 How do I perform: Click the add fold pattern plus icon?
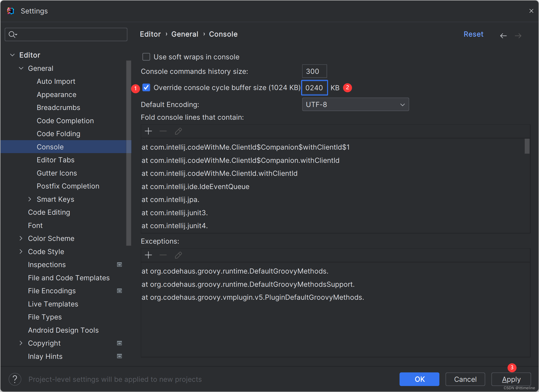tap(148, 131)
